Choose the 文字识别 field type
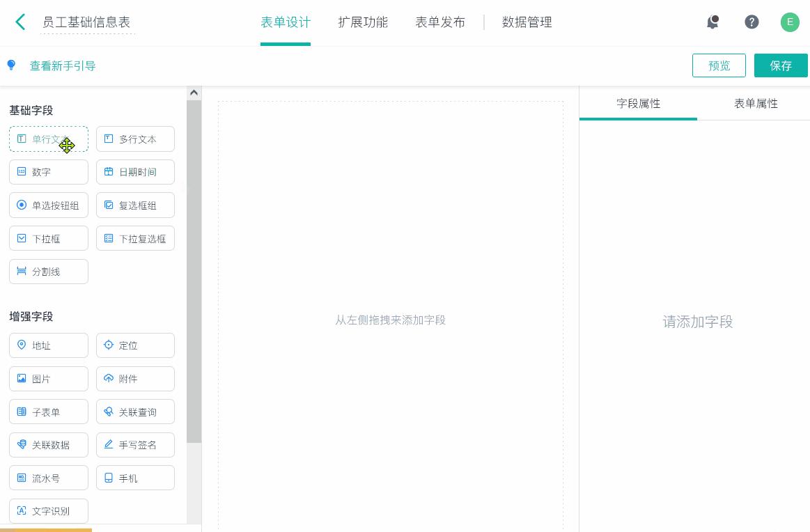The width and height of the screenshot is (810, 532). 48,510
